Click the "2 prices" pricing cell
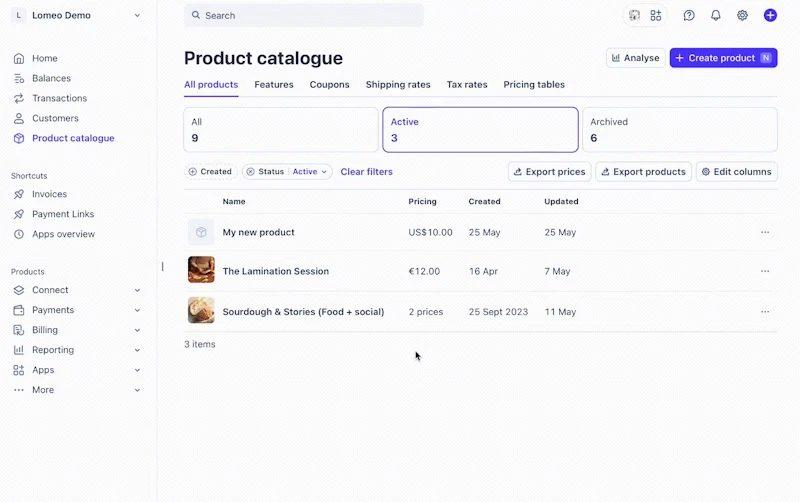Viewport: 800px width, 502px height. click(x=426, y=312)
